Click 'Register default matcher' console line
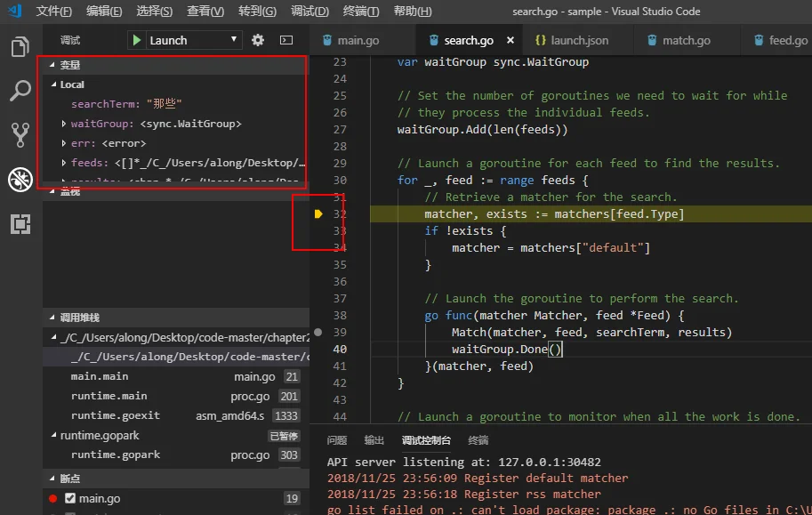 click(478, 478)
